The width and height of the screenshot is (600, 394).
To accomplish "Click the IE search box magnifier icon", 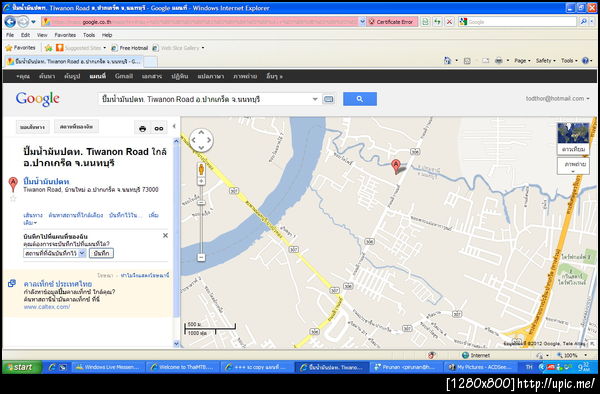I will click(x=583, y=22).
